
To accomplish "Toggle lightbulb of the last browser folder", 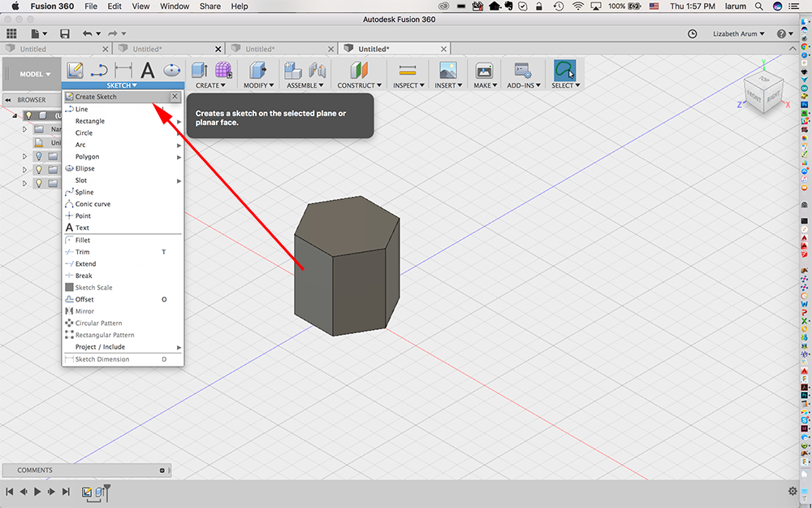I will [x=39, y=183].
